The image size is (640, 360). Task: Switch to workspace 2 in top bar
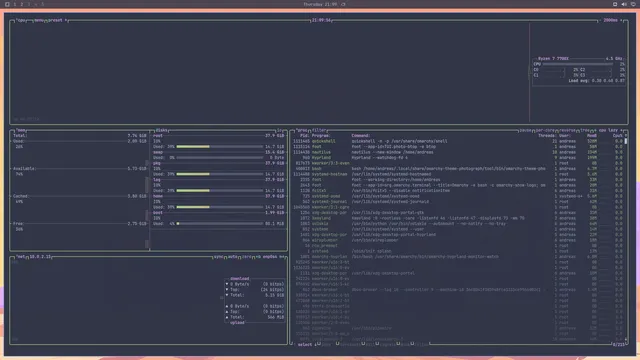22,4
